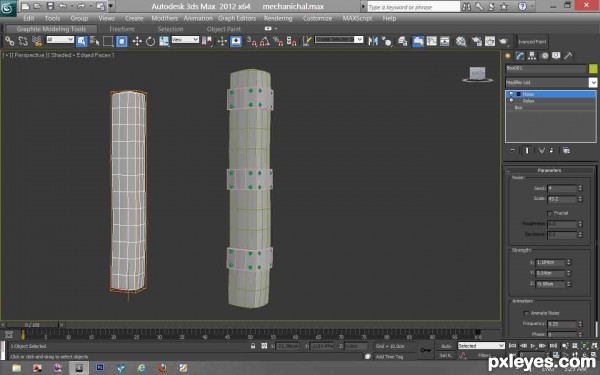The height and width of the screenshot is (375, 600).
Task: Click the Play Animation button
Action: coord(533,346)
